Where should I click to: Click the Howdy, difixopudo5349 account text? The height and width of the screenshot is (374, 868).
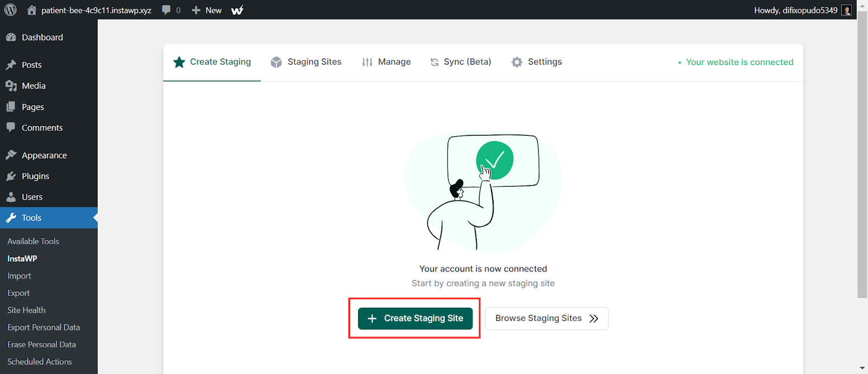point(795,10)
